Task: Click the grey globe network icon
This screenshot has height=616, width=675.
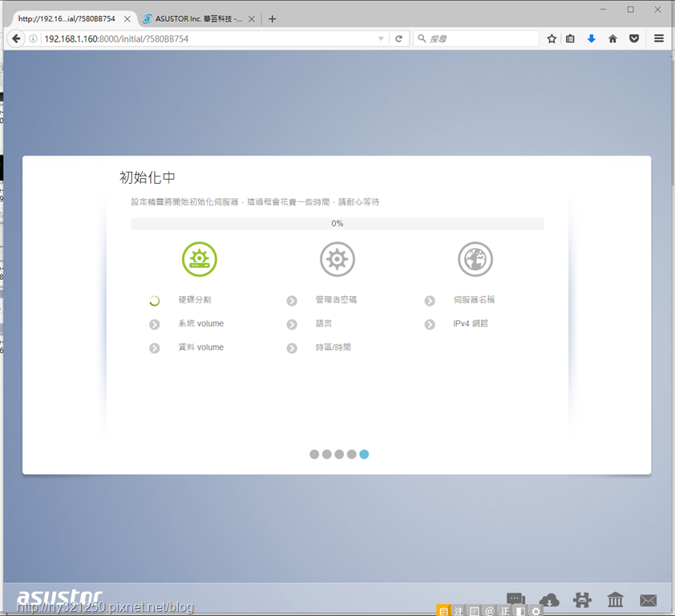Action: (x=475, y=259)
